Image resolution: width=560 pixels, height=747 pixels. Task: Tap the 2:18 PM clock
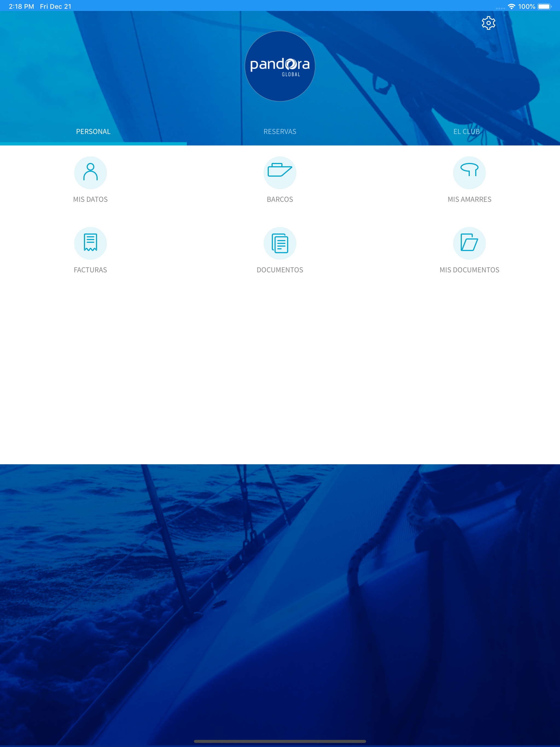(21, 6)
